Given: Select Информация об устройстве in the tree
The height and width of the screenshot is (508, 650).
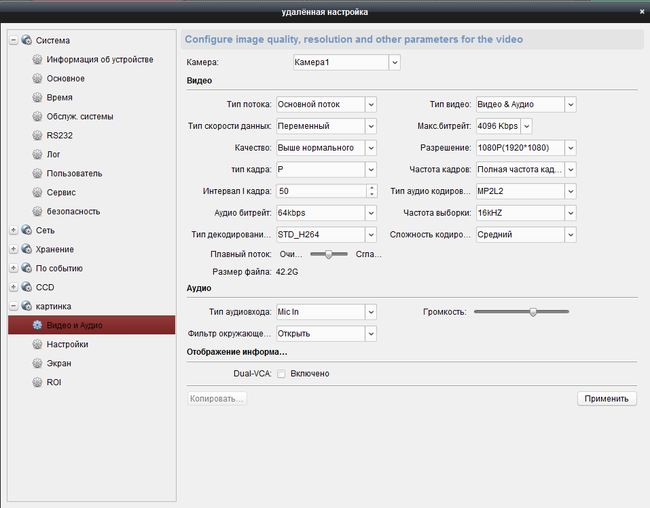Looking at the screenshot, I should coord(99,59).
